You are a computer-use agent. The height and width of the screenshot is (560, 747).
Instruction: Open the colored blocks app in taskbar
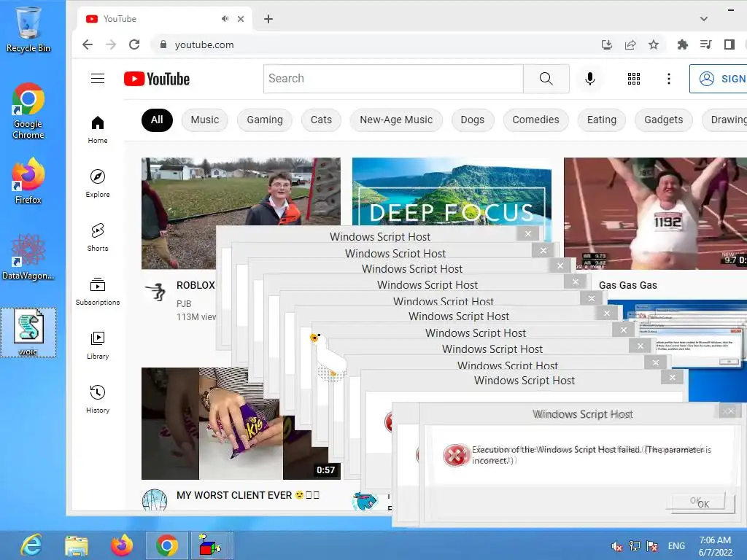tap(211, 545)
